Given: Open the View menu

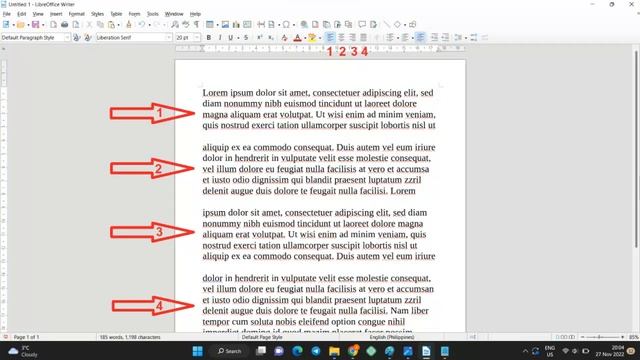Looking at the screenshot, I should point(38,14).
